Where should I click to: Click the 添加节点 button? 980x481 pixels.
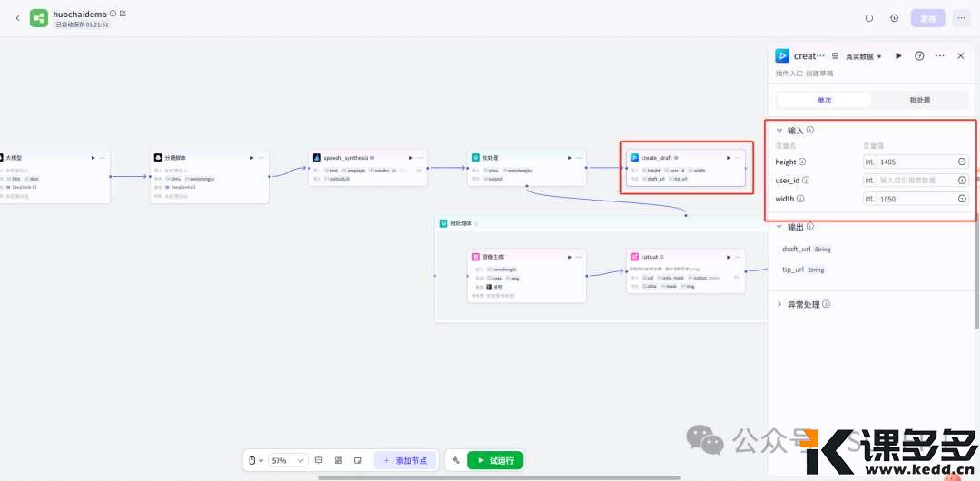407,461
